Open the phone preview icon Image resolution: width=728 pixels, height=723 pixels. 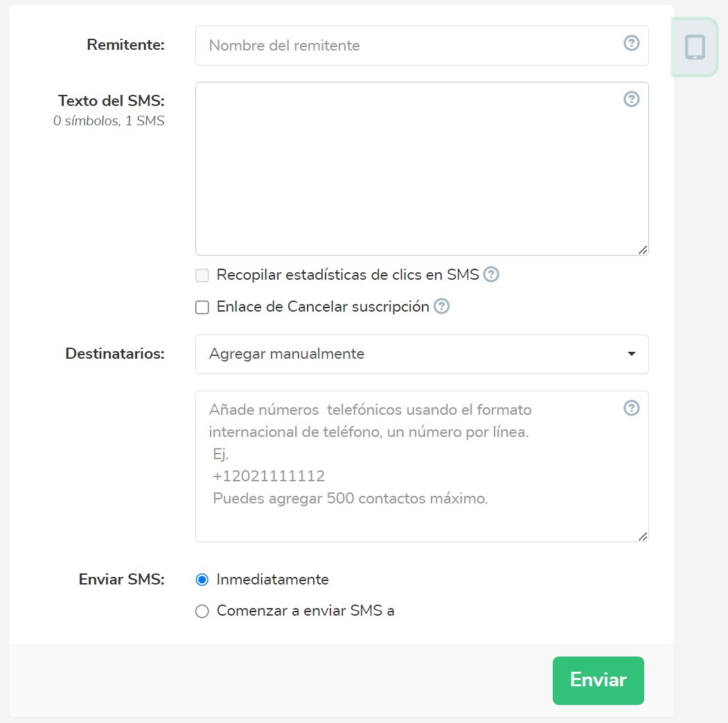tap(695, 47)
